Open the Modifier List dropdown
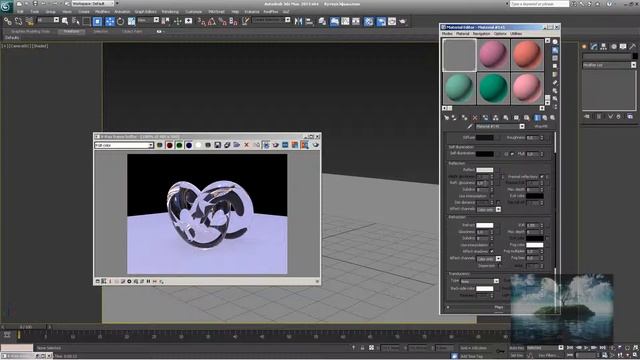The height and width of the screenshot is (360, 640). [x=609, y=65]
